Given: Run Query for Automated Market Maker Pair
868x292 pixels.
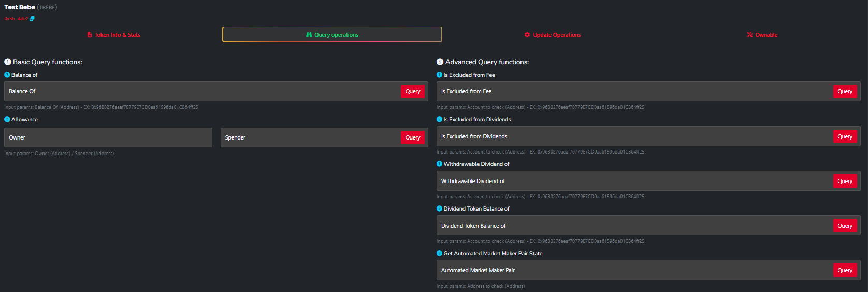Looking at the screenshot, I should [x=845, y=270].
